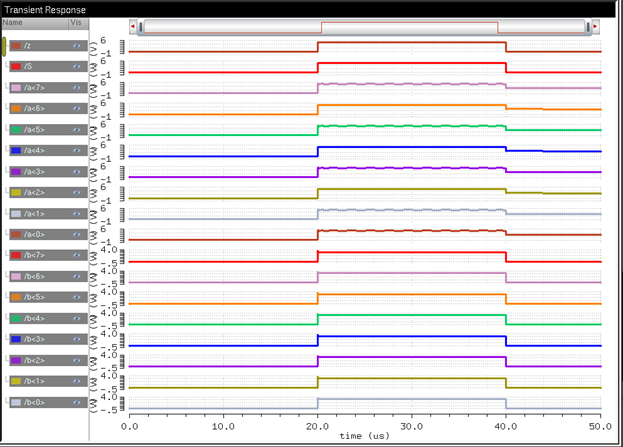The width and height of the screenshot is (623, 447).
Task: Toggle visibility eye for /z signal
Action: coord(76,46)
